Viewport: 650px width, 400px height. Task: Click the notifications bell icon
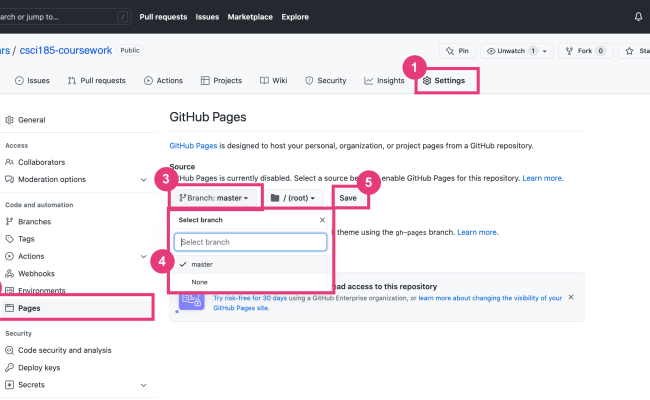pos(638,17)
